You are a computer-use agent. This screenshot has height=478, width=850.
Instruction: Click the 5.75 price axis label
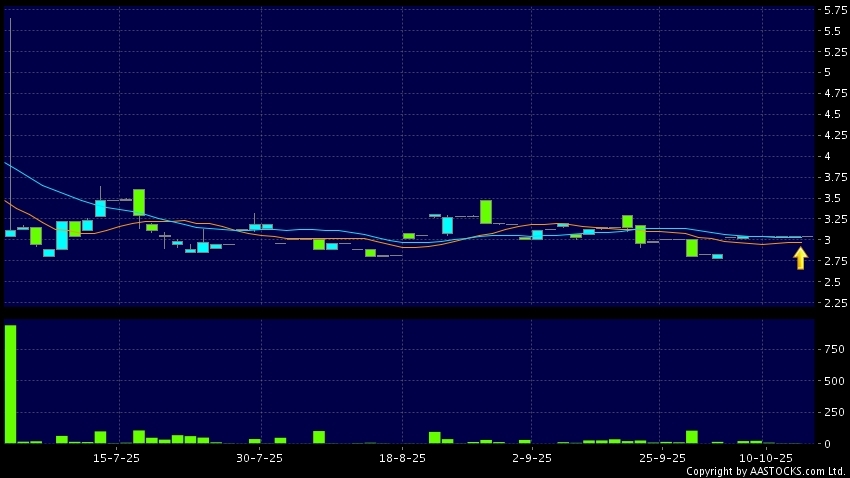tap(831, 10)
